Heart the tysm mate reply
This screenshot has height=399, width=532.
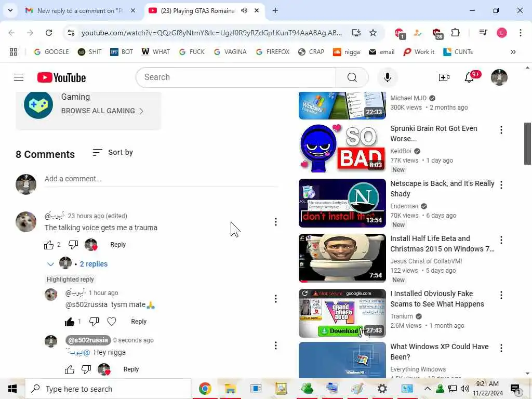(112, 322)
